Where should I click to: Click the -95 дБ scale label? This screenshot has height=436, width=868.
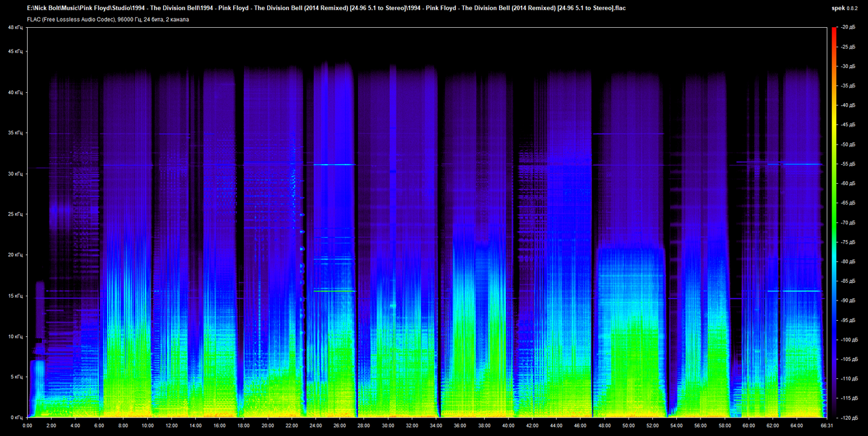847,320
